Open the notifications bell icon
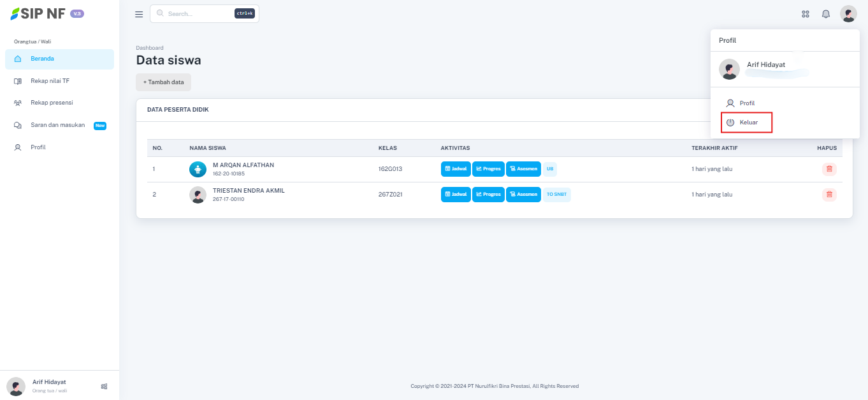The height and width of the screenshot is (400, 868). [826, 14]
